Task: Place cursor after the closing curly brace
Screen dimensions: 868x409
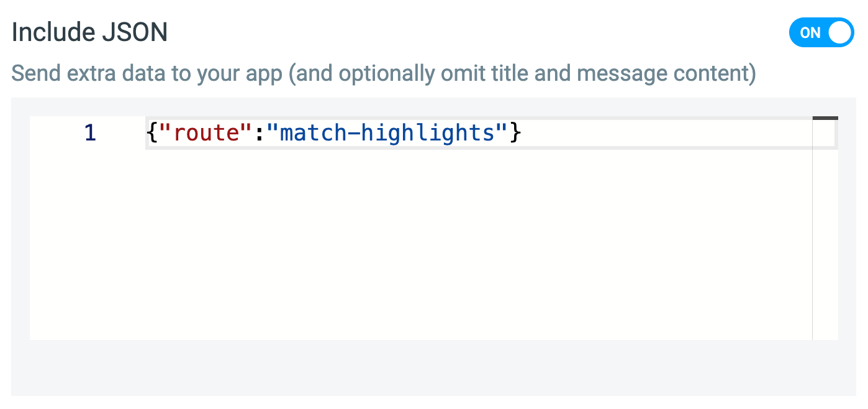Action: (522, 133)
